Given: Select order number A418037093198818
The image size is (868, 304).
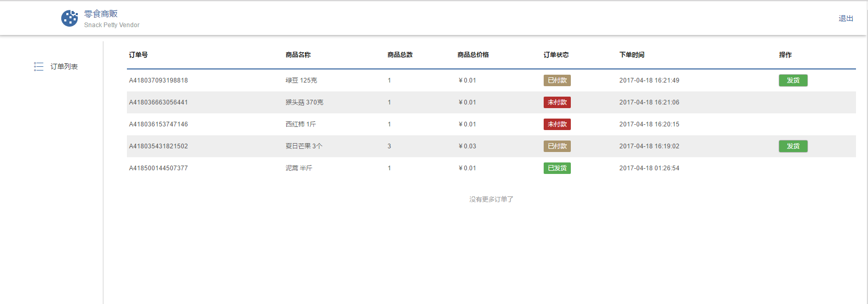Looking at the screenshot, I should (x=158, y=80).
